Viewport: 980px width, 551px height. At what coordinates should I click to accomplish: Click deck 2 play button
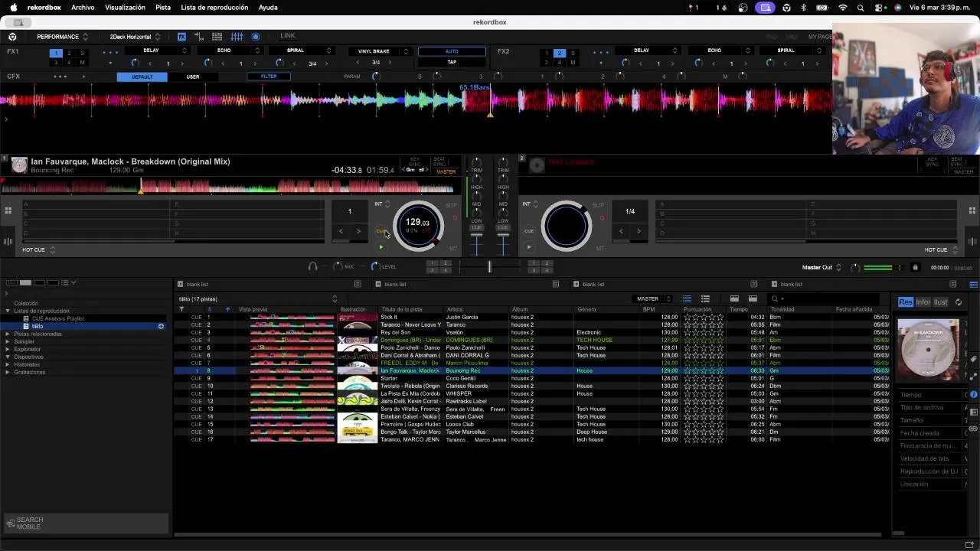529,247
